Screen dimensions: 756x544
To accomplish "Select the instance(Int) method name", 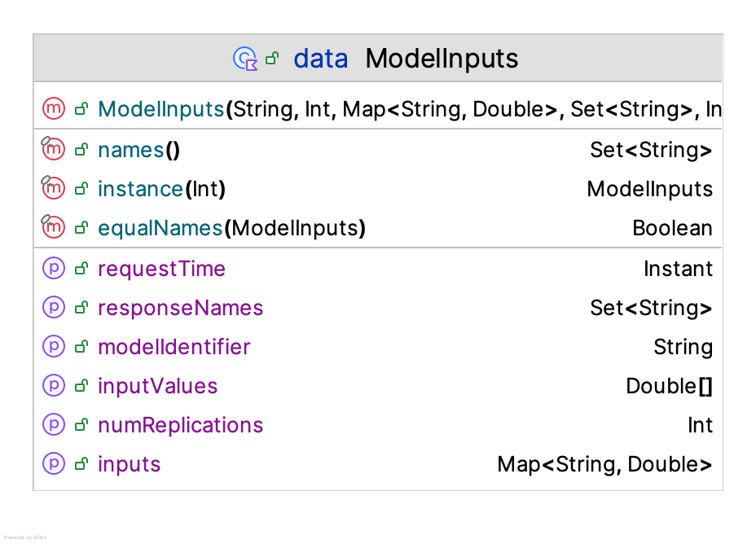I will pos(161,189).
